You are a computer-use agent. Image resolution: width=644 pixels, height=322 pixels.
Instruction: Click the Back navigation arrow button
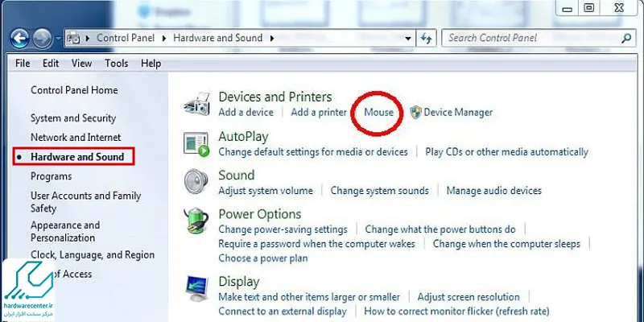[19, 39]
